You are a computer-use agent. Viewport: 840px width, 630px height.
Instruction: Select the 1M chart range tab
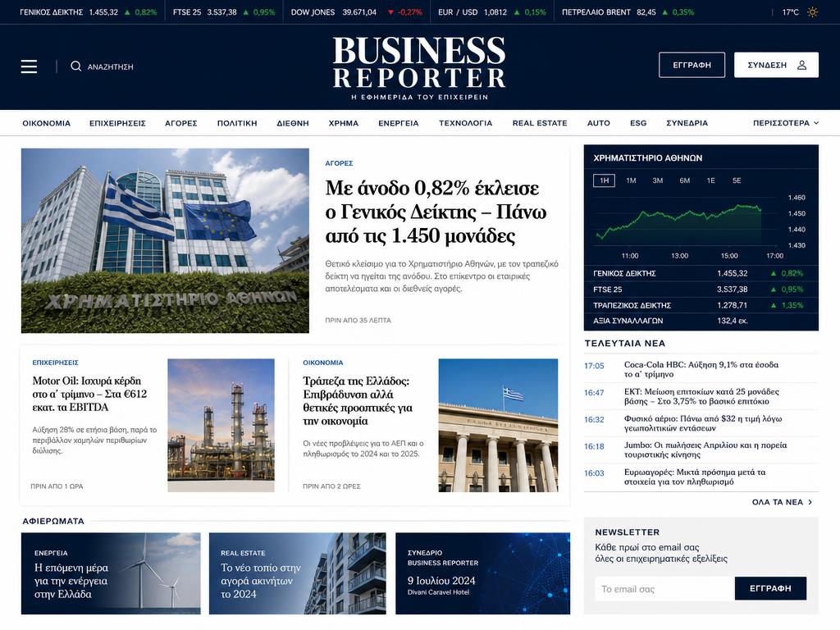[x=631, y=180]
